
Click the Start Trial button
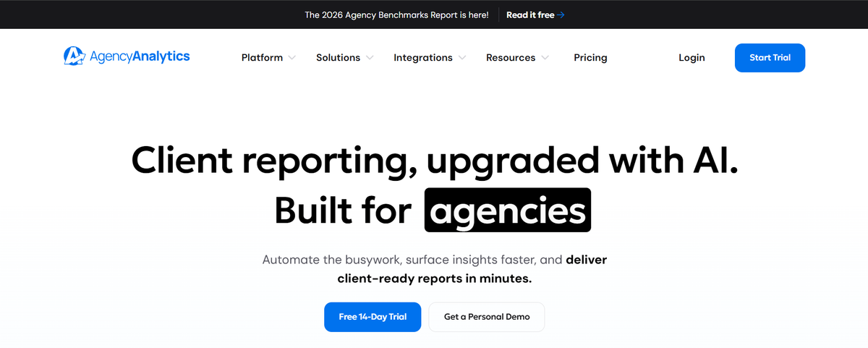770,58
